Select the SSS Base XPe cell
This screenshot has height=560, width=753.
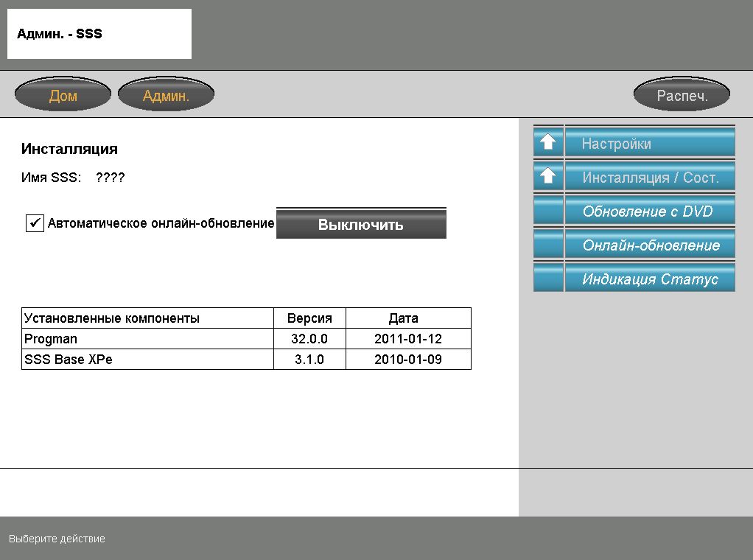(x=147, y=360)
